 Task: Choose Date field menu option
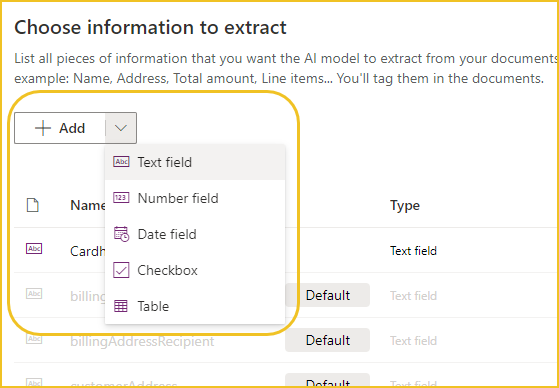pos(195,234)
